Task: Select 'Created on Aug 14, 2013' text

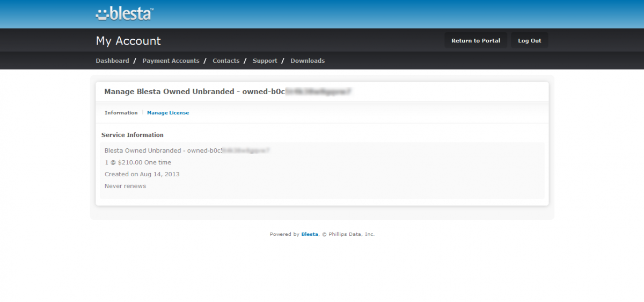Action: point(142,174)
